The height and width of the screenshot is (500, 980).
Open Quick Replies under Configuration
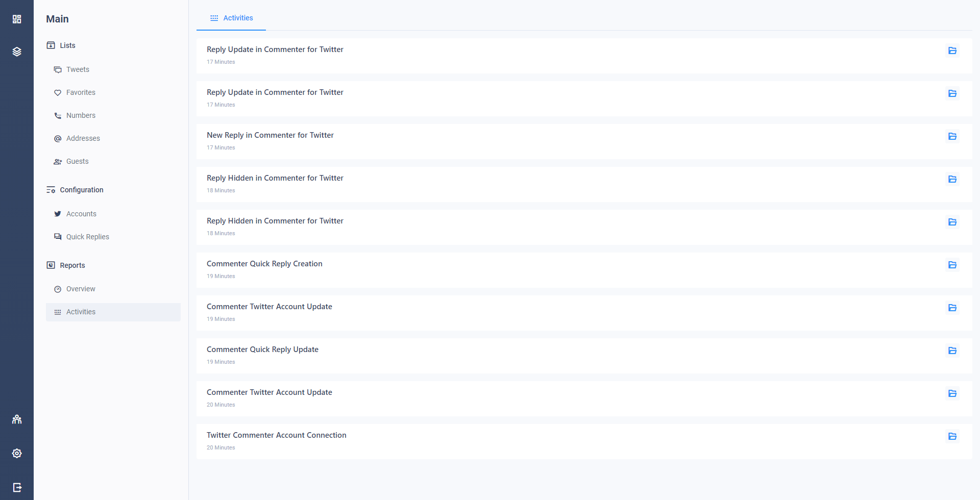[113, 237]
